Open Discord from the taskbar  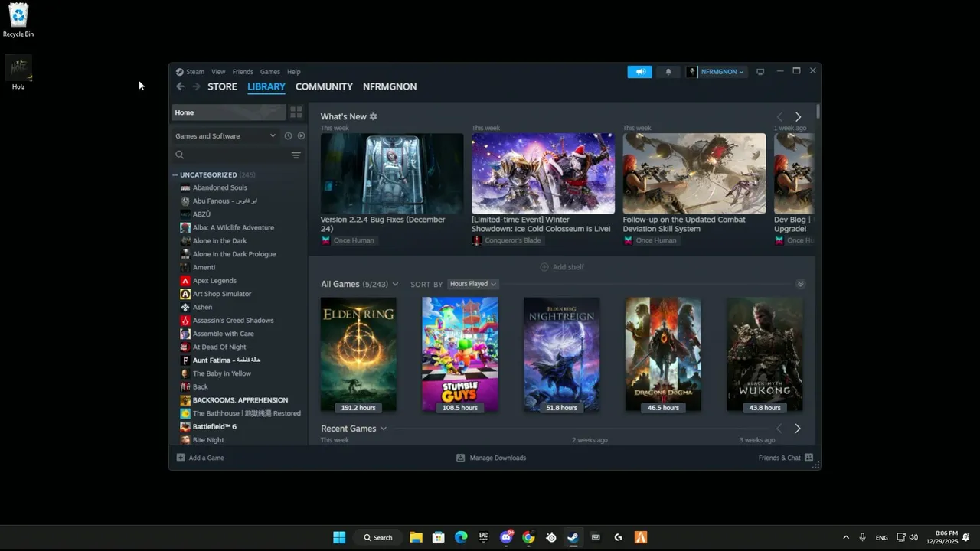(506, 537)
